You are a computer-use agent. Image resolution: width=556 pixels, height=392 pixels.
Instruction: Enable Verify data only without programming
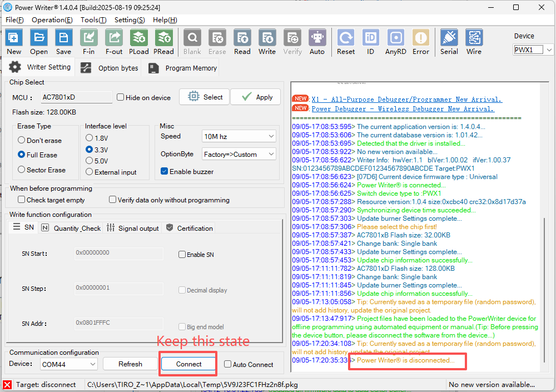pos(112,200)
